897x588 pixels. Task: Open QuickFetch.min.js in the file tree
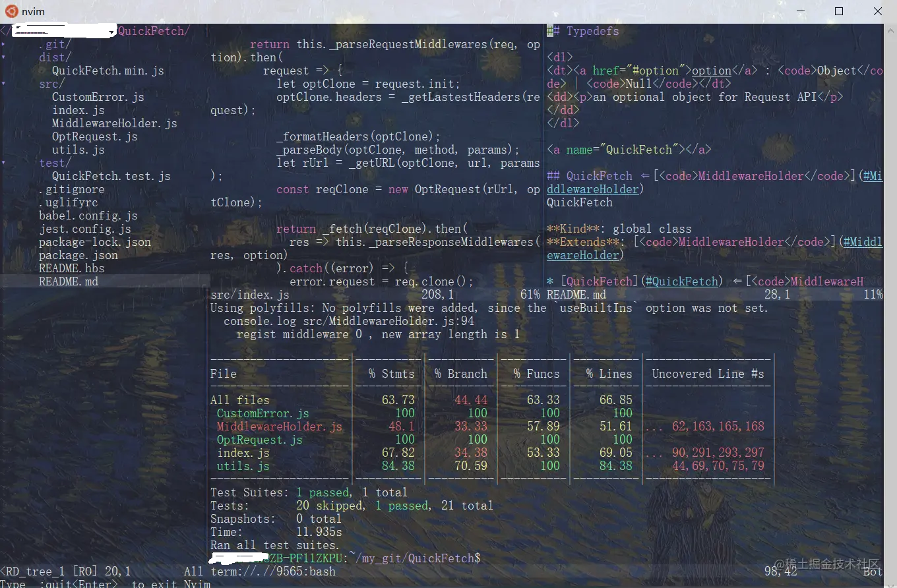[108, 71]
